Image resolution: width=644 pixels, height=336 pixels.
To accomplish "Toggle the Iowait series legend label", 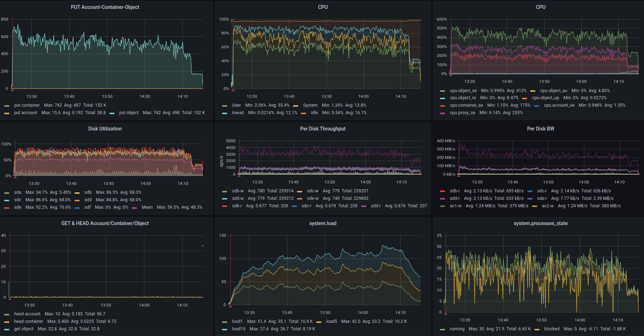I will (x=238, y=113).
